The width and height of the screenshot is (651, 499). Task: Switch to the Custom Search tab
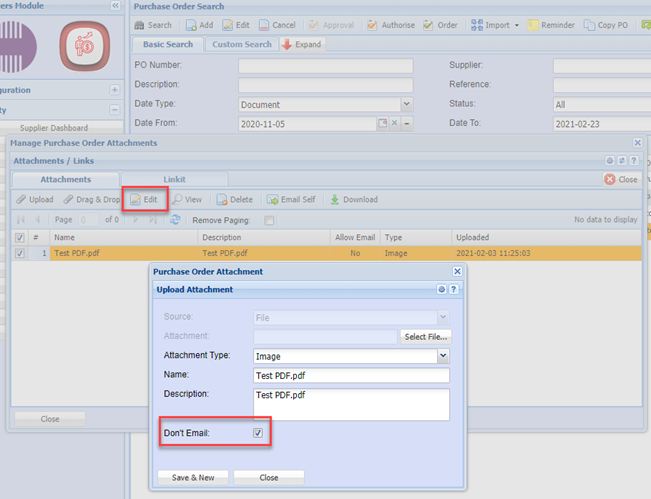[241, 44]
